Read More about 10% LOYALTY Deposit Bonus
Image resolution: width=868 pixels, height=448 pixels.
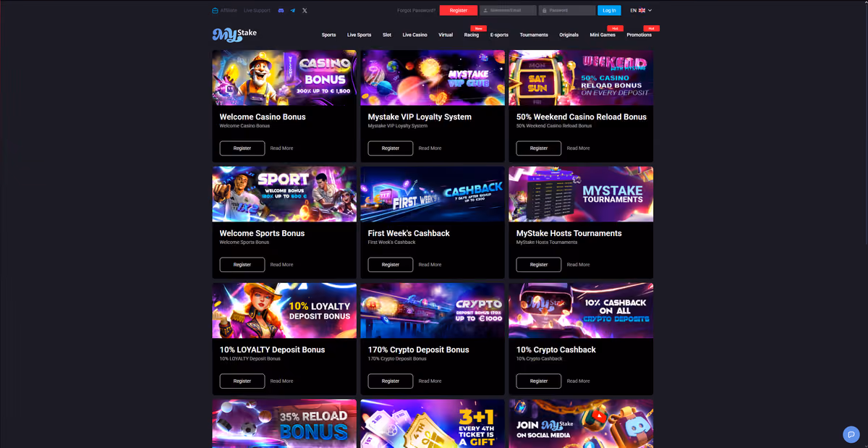[281, 381]
